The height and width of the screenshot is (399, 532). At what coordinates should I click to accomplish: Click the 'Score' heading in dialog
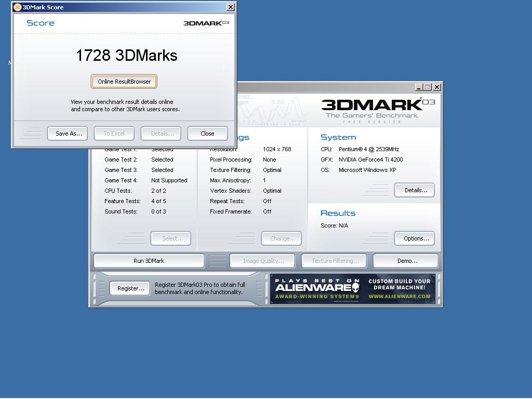[x=41, y=23]
